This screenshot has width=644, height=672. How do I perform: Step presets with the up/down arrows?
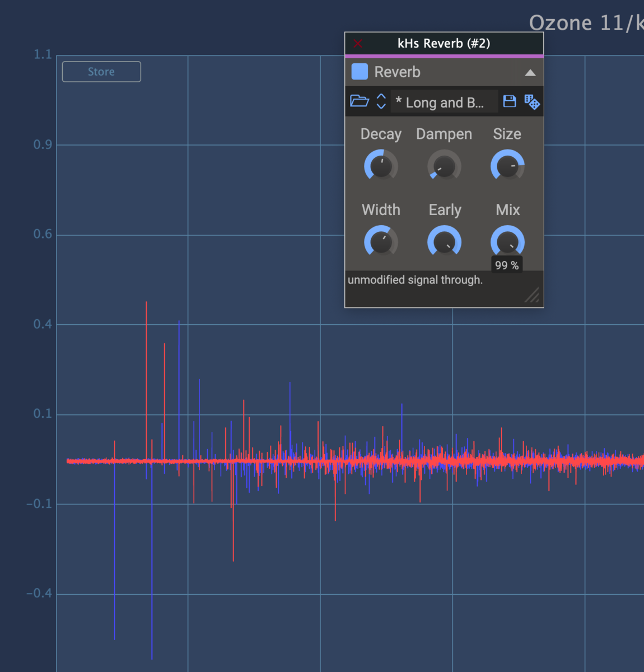click(x=381, y=101)
